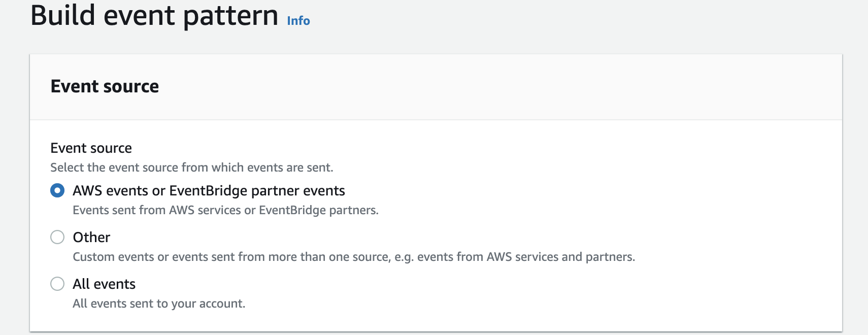
Task: Click 'Select the event source from which events are sent.'
Action: 192,167
